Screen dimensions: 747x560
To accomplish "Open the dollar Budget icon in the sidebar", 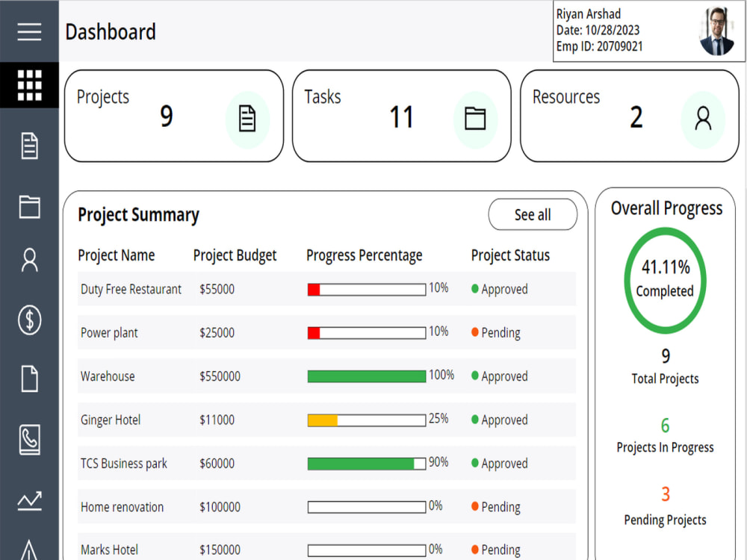I will [x=29, y=320].
